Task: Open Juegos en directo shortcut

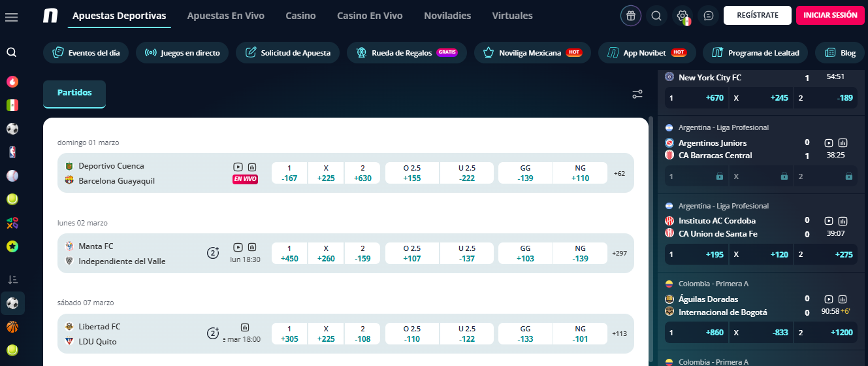Action: pyautogui.click(x=182, y=53)
